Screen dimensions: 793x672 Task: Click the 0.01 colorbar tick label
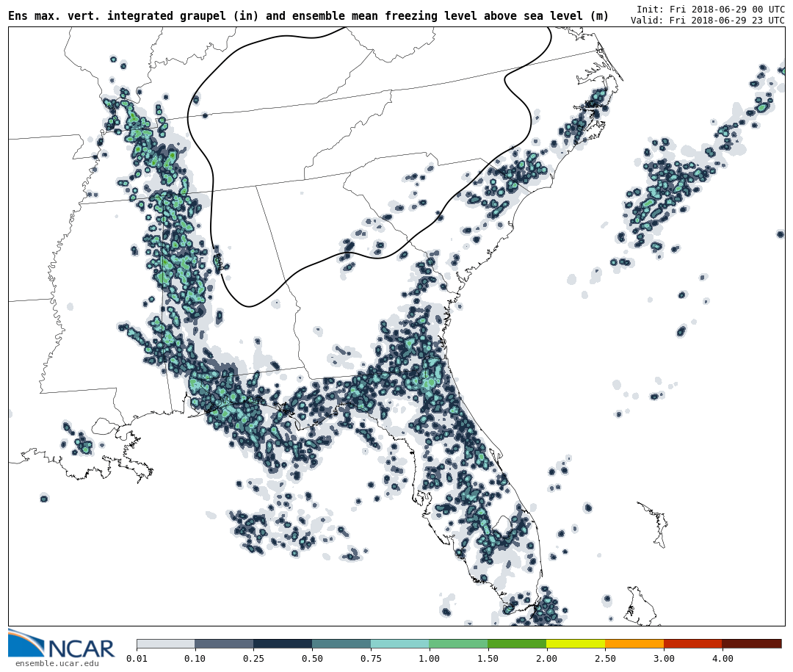point(137,659)
